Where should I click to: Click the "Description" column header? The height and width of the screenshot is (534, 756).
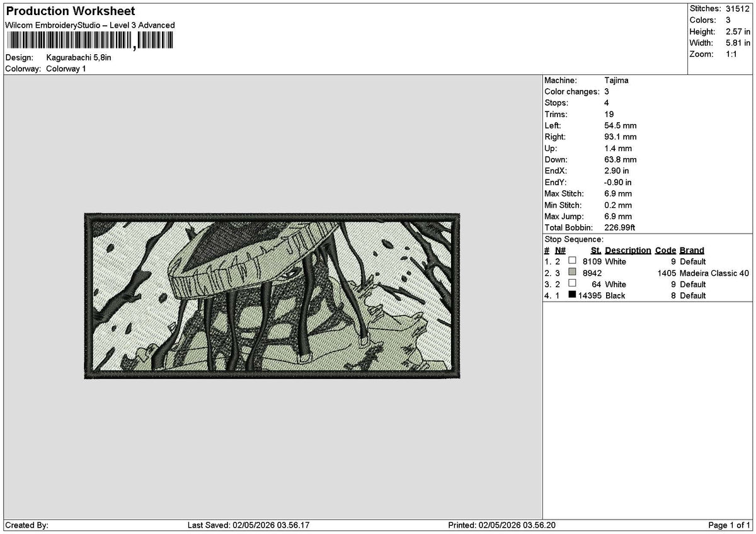coord(628,250)
